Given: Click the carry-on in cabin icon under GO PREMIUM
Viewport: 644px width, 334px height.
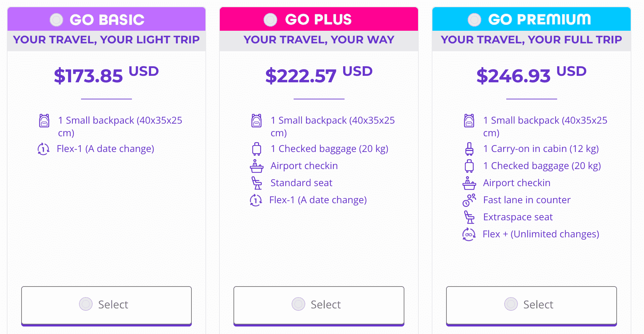Looking at the screenshot, I should (x=469, y=149).
